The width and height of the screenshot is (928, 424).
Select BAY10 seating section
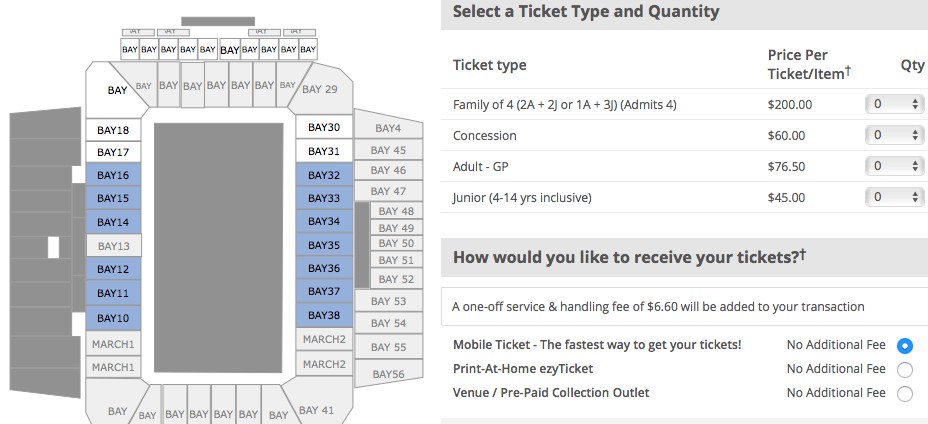pyautogui.click(x=113, y=318)
